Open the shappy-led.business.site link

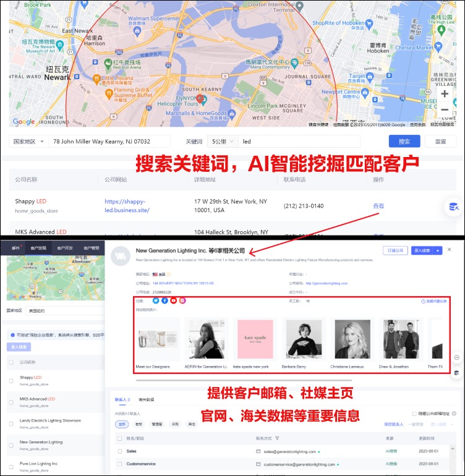tap(127, 206)
